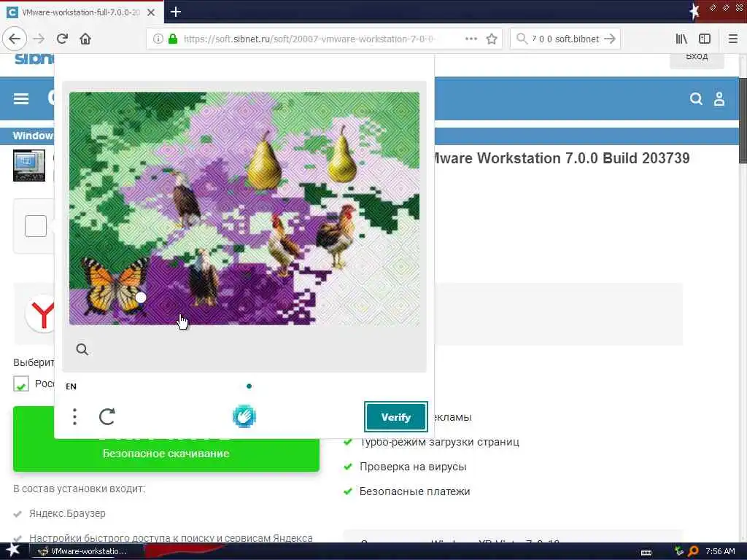Click the browser forward arrow
747x560 pixels.
[x=39, y=39]
